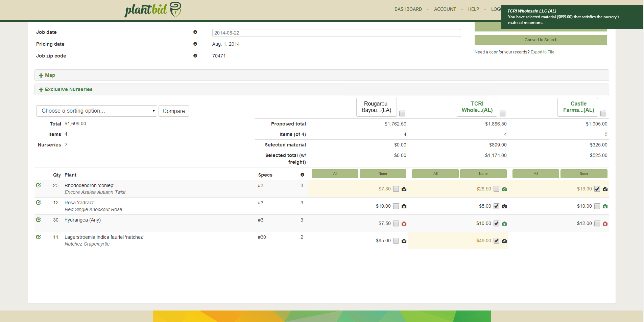
Task: Uncheck Rhododendron $13.00 Castle Farms checkbox
Action: pos(597,189)
